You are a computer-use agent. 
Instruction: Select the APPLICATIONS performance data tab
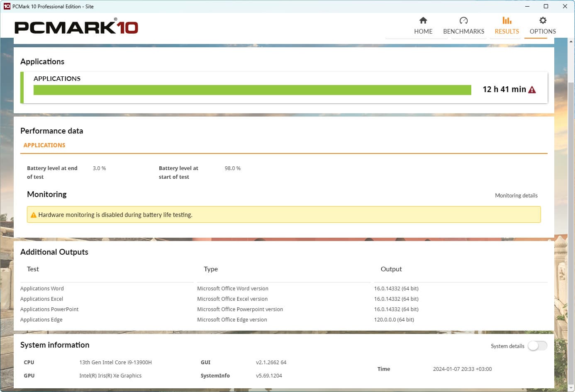tap(44, 145)
